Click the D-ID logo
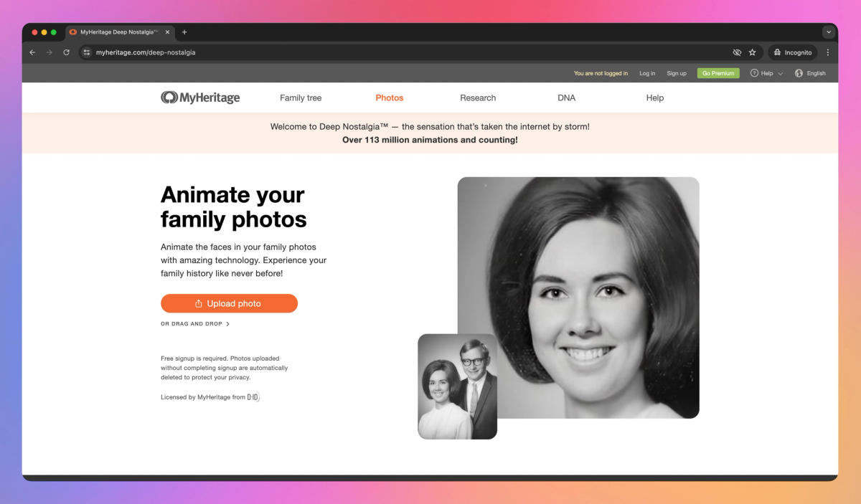This screenshot has height=504, width=861. pyautogui.click(x=253, y=397)
